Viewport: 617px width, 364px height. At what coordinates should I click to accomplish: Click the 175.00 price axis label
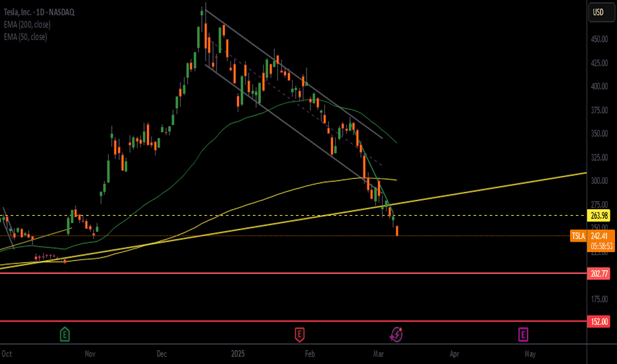point(599,299)
